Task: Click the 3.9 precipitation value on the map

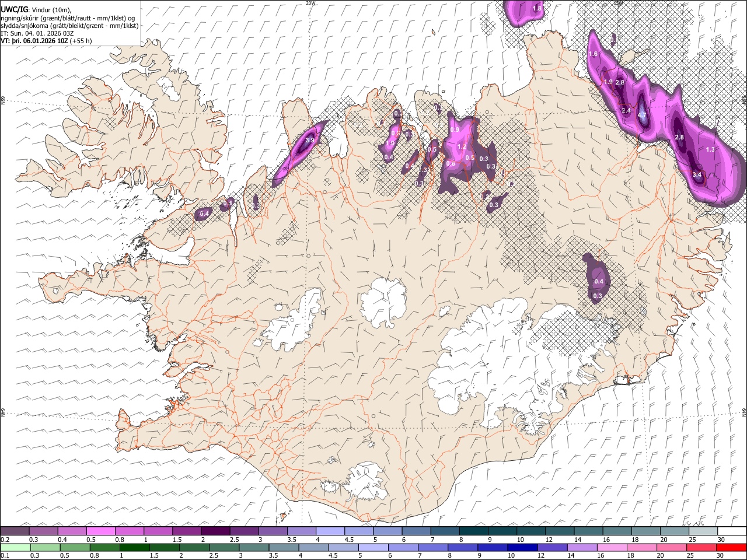Action: 310,141
